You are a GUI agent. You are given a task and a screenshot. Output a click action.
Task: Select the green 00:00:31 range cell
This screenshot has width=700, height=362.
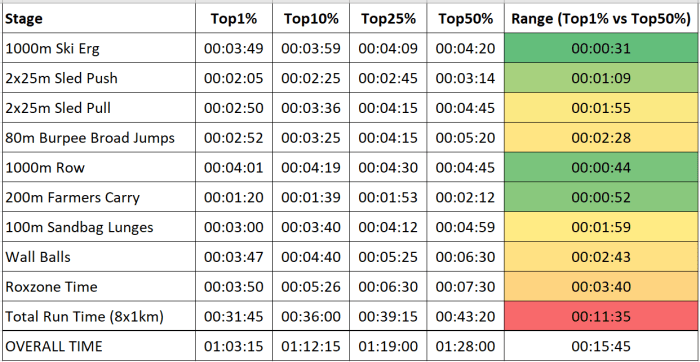601,48
